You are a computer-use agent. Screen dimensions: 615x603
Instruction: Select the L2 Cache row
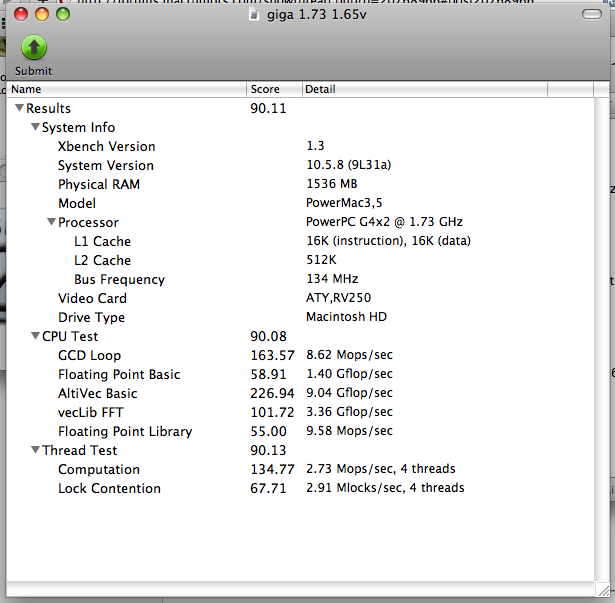(300, 260)
